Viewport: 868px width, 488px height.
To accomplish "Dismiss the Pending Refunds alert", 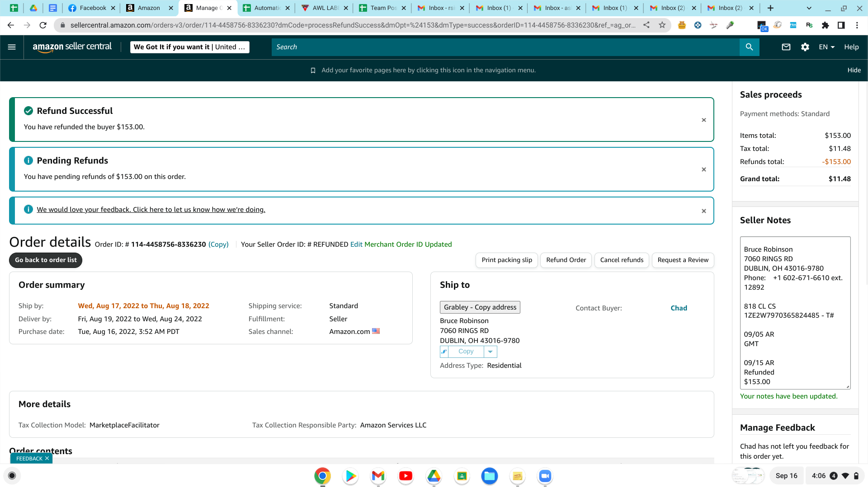I will click(703, 169).
